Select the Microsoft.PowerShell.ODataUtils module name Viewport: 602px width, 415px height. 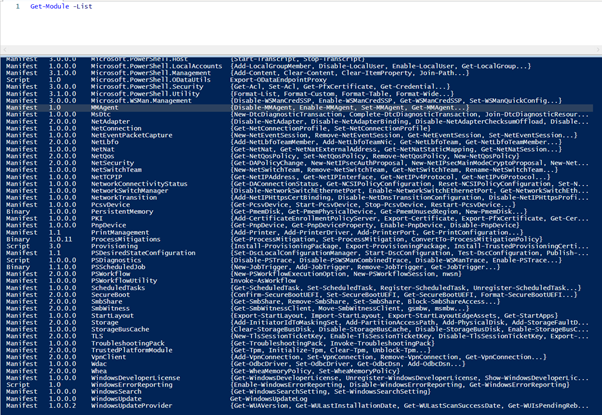(150, 80)
